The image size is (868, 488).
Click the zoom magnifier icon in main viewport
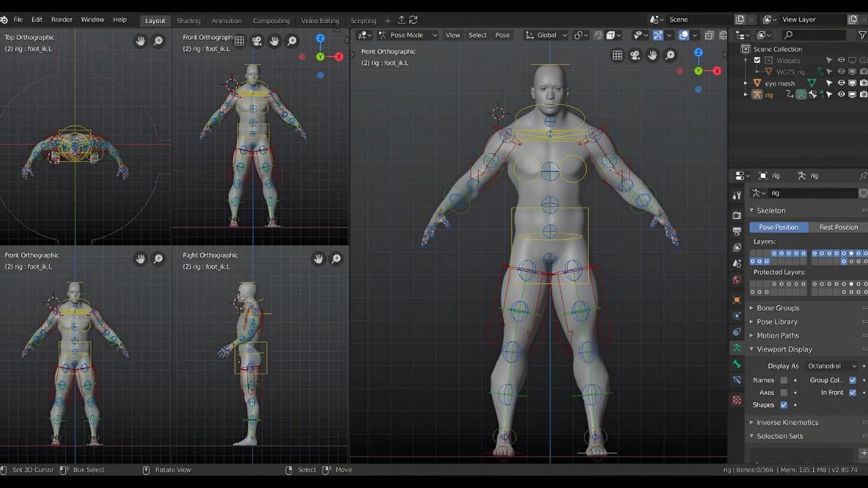(670, 55)
